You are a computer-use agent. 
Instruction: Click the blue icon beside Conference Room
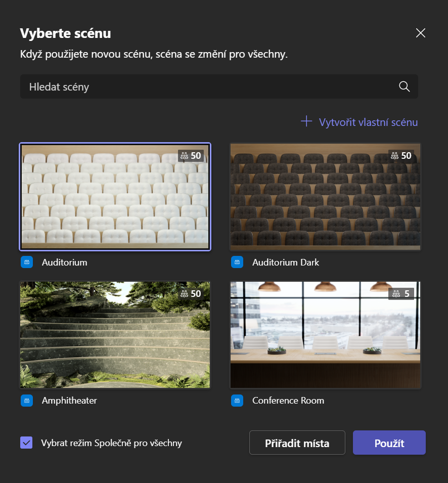(x=237, y=401)
